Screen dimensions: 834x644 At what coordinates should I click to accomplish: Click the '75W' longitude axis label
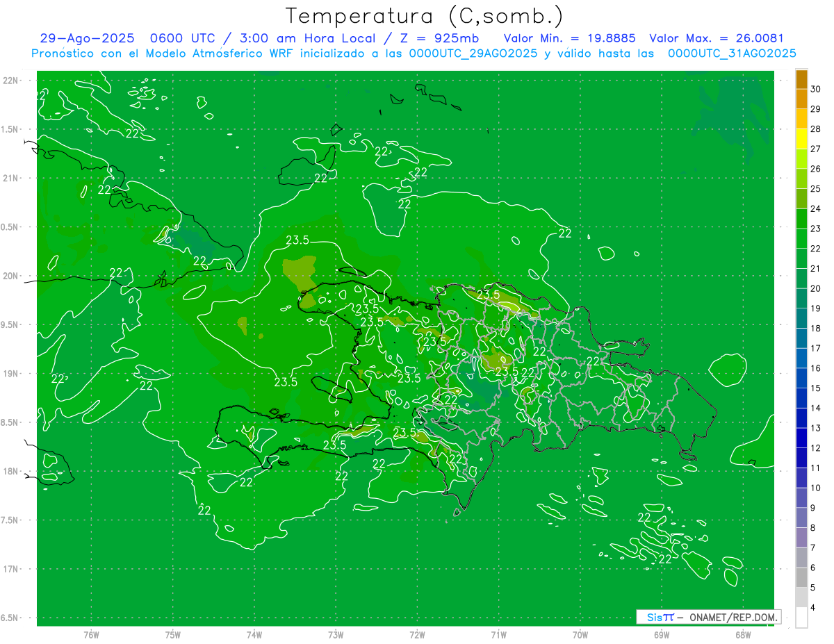pyautogui.click(x=172, y=634)
